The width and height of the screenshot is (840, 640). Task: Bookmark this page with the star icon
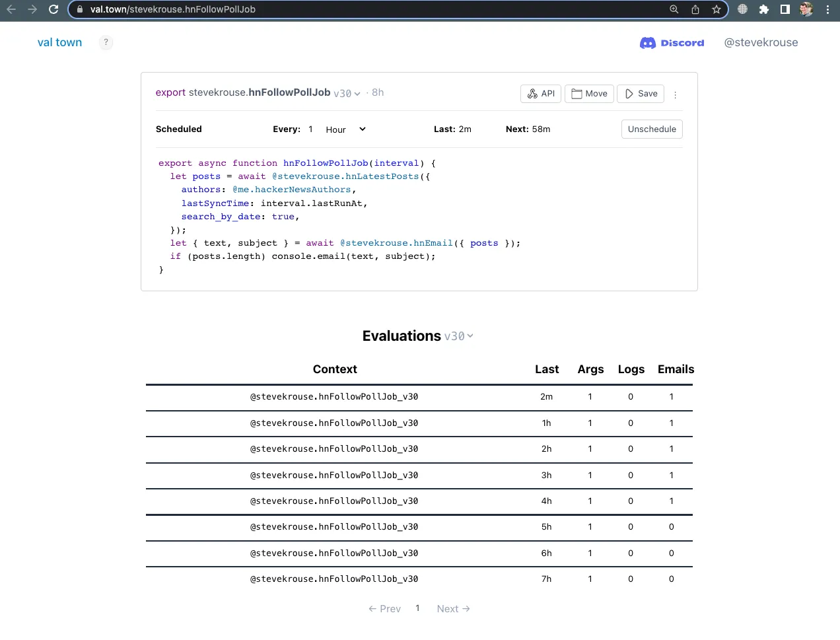(717, 9)
